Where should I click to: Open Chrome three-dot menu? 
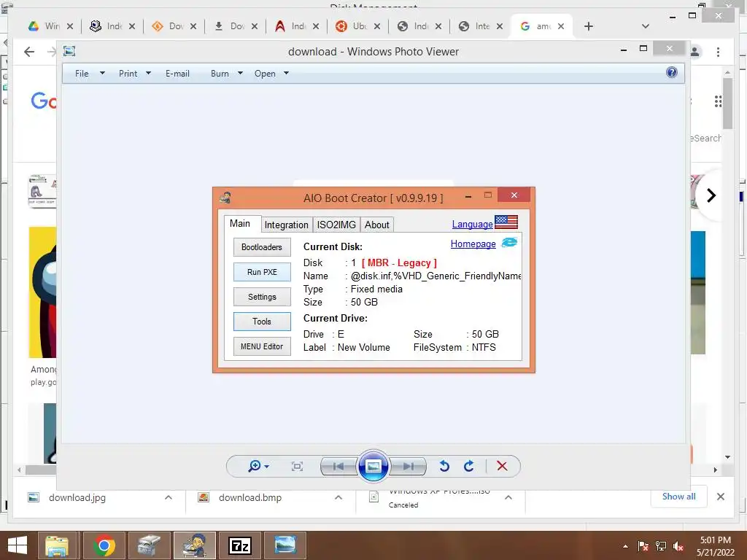[x=718, y=52]
